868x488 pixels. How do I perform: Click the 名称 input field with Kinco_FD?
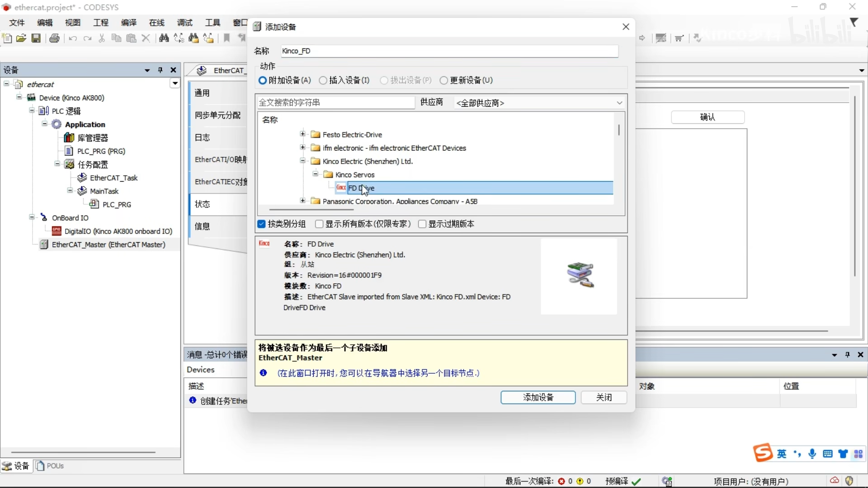pyautogui.click(x=449, y=51)
